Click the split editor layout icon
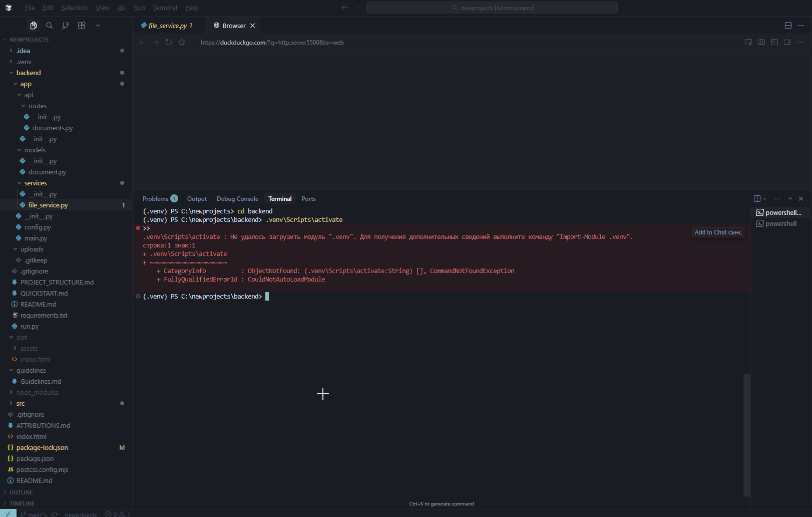Image resolution: width=812 pixels, height=517 pixels. point(788,26)
